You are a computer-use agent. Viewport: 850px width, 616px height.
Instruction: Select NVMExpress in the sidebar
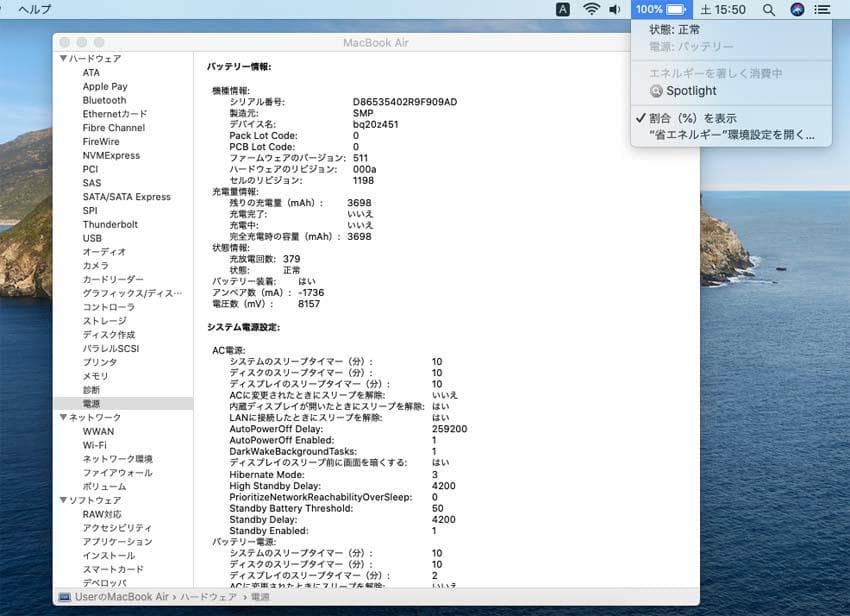[111, 156]
